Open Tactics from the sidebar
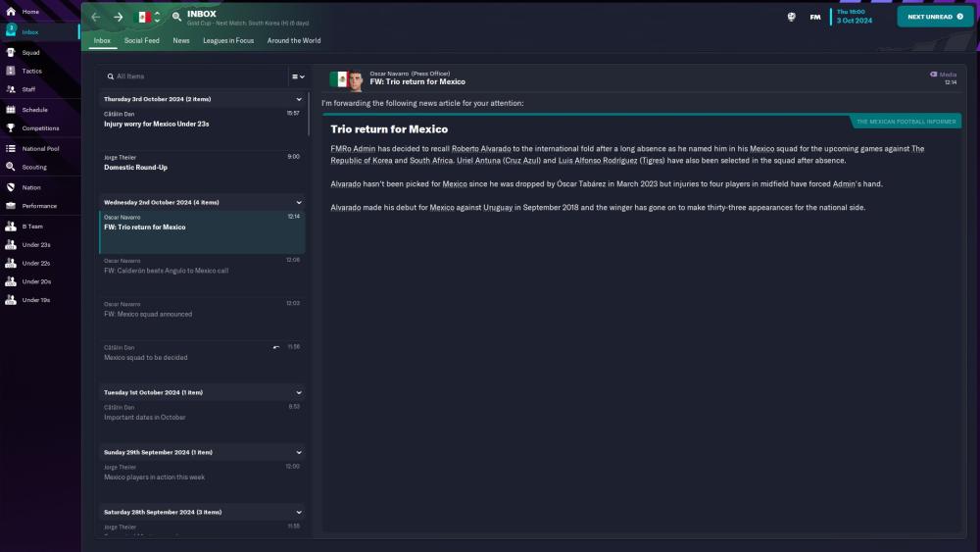The height and width of the screenshot is (552, 980). [32, 71]
